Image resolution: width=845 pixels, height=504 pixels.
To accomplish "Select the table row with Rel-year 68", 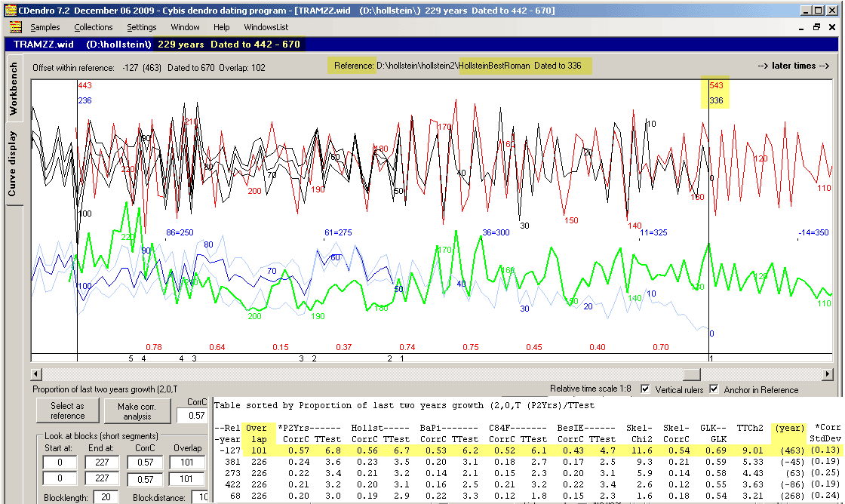I will tap(527, 496).
